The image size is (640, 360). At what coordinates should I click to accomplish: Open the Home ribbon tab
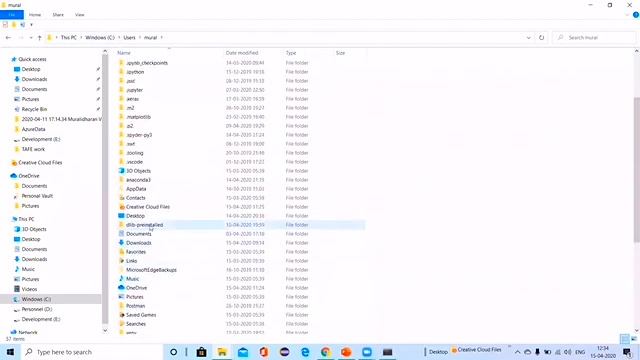pos(35,15)
